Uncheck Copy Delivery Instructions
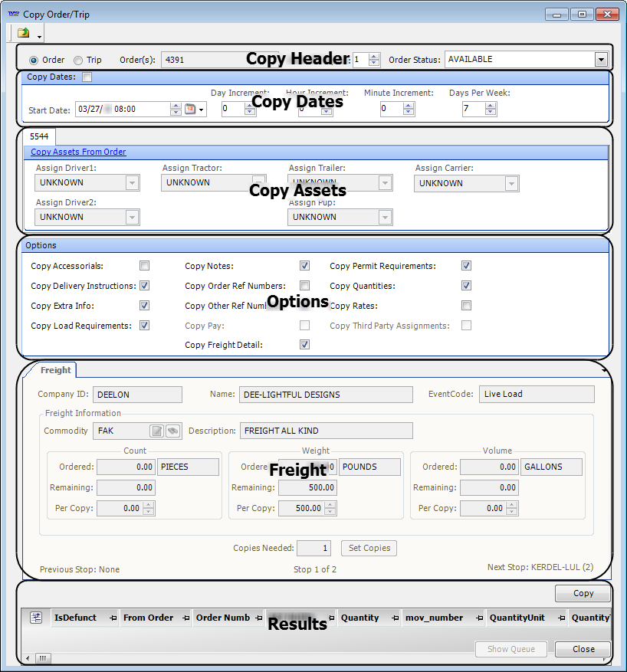The height and width of the screenshot is (672, 627). (144, 286)
